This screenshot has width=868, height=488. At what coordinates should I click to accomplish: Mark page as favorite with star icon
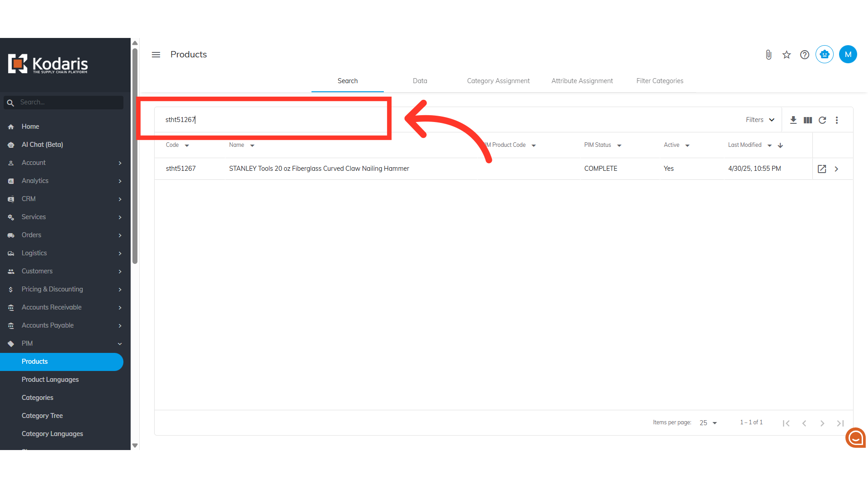tap(787, 55)
